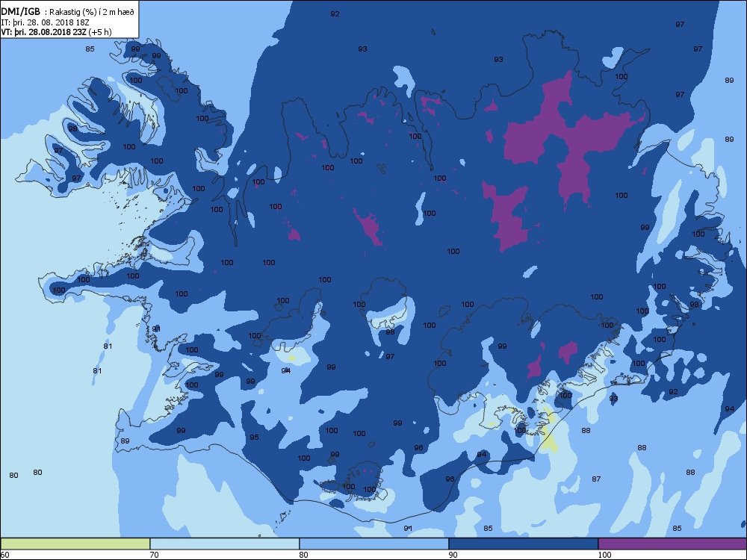Viewport: 747px width, 560px height.
Task: Click the legend scale label 70
Action: [154, 554]
